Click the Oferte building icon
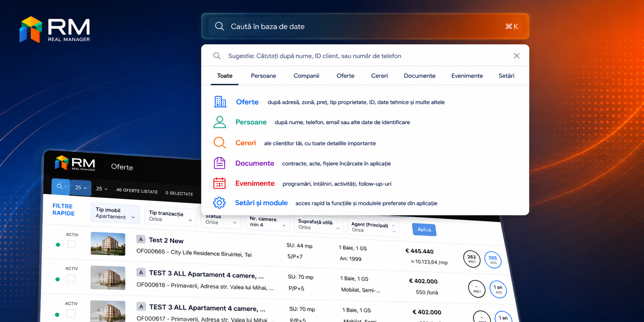644x322 pixels. point(220,102)
